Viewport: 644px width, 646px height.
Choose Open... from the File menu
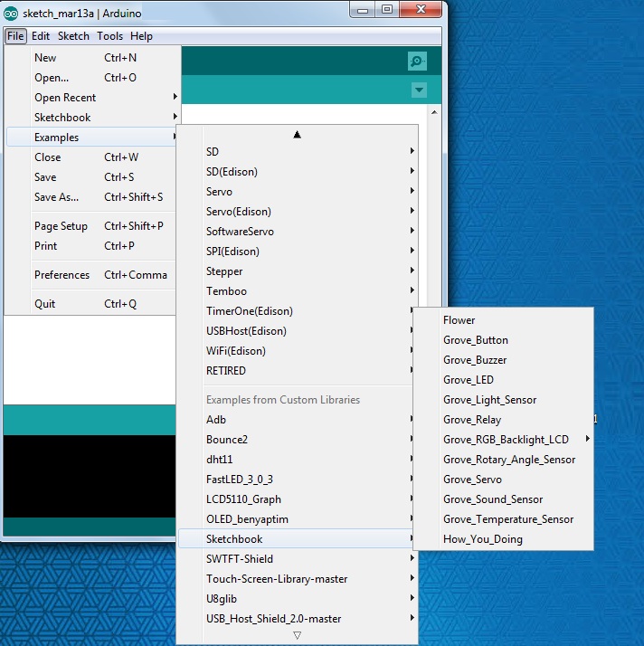tap(93, 78)
